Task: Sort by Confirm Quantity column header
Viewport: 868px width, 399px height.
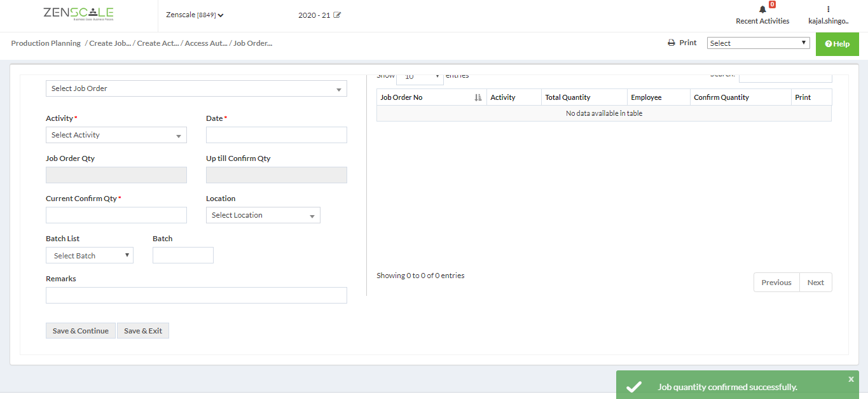Action: pyautogui.click(x=741, y=97)
